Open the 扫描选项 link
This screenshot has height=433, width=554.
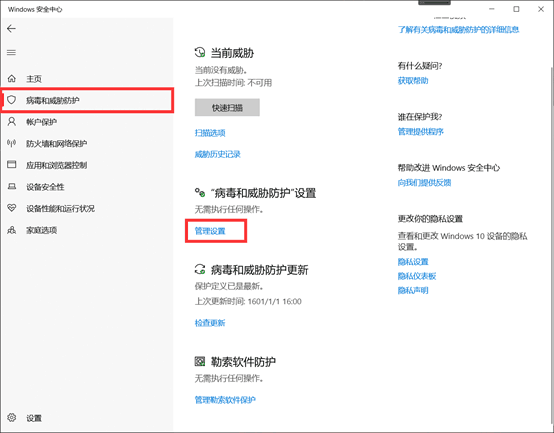click(x=210, y=133)
